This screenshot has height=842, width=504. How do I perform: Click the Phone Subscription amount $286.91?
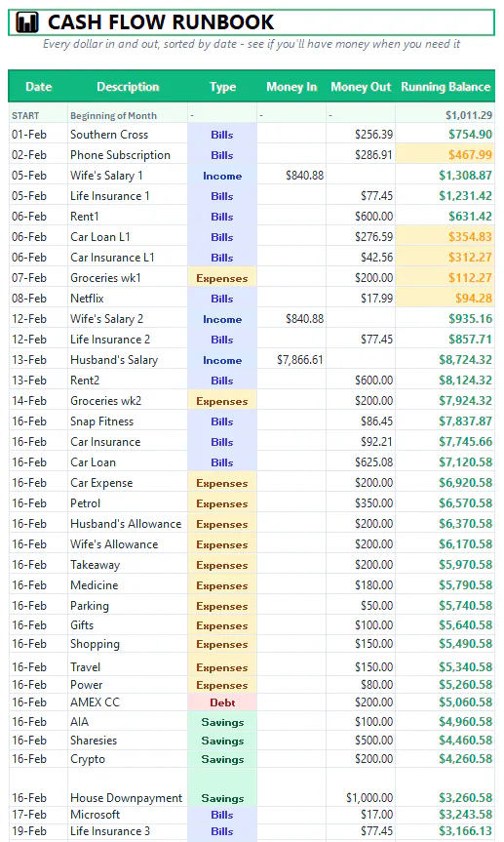[361, 155]
